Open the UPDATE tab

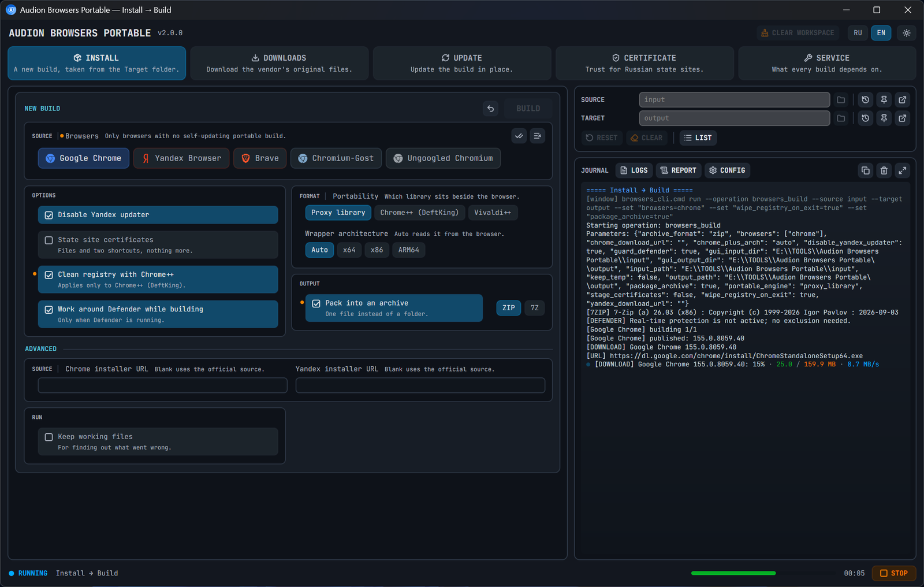pyautogui.click(x=462, y=63)
